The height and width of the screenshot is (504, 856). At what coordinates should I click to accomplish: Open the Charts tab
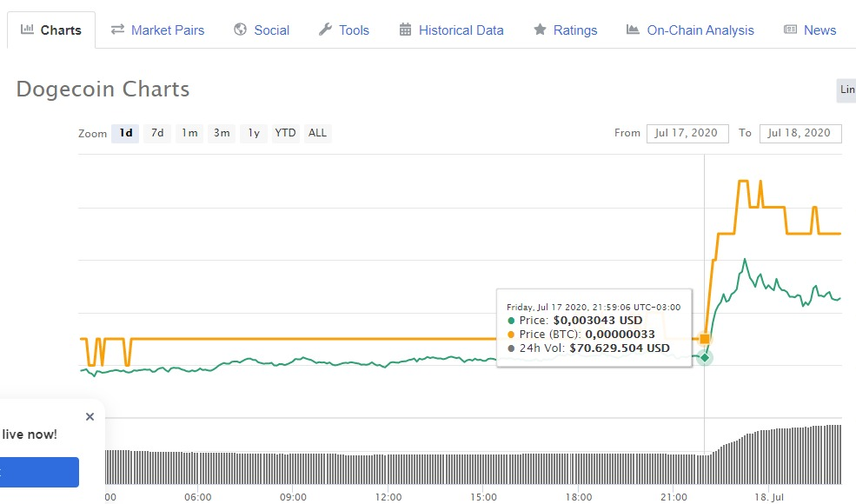point(51,30)
